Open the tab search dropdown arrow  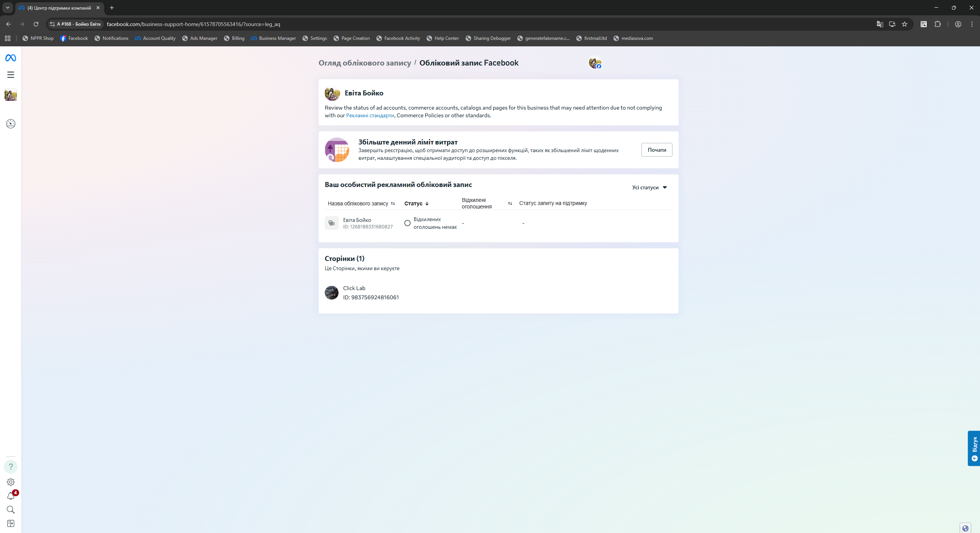pyautogui.click(x=7, y=8)
